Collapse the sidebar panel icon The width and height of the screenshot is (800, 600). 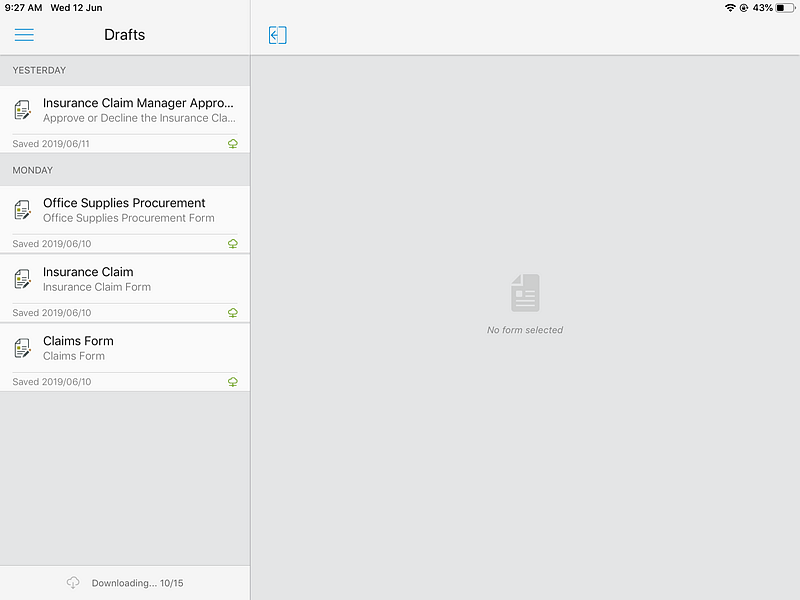click(x=278, y=35)
